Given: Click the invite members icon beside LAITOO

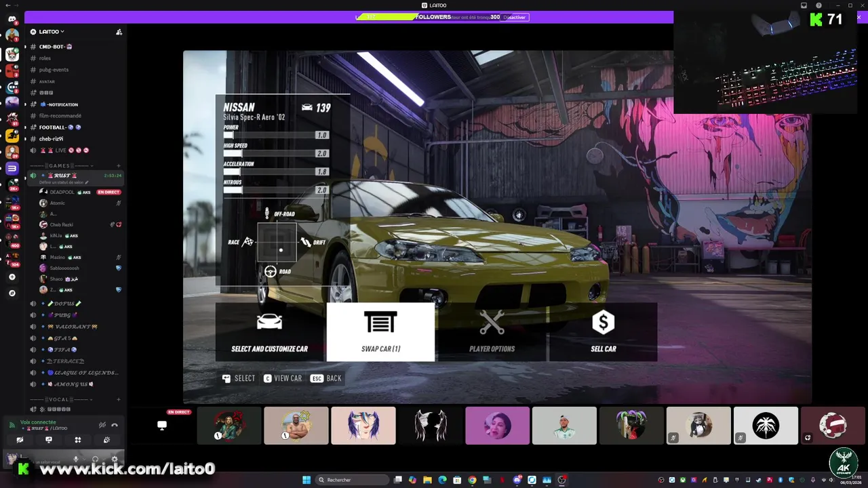Looking at the screenshot, I should tap(119, 32).
